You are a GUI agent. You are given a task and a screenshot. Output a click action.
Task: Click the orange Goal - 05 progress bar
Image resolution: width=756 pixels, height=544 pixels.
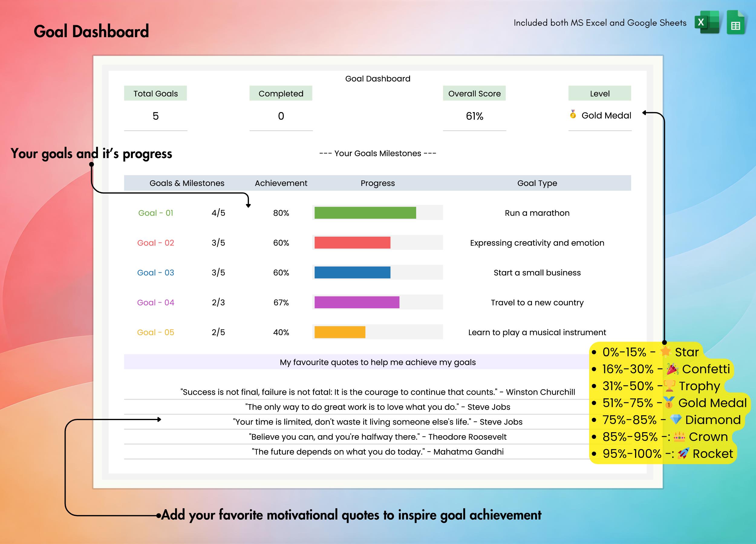(x=340, y=332)
